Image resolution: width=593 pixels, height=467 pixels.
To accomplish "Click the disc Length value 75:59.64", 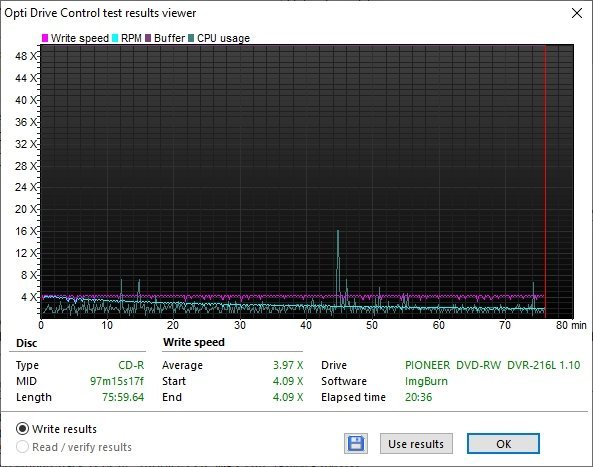I will click(x=123, y=397).
